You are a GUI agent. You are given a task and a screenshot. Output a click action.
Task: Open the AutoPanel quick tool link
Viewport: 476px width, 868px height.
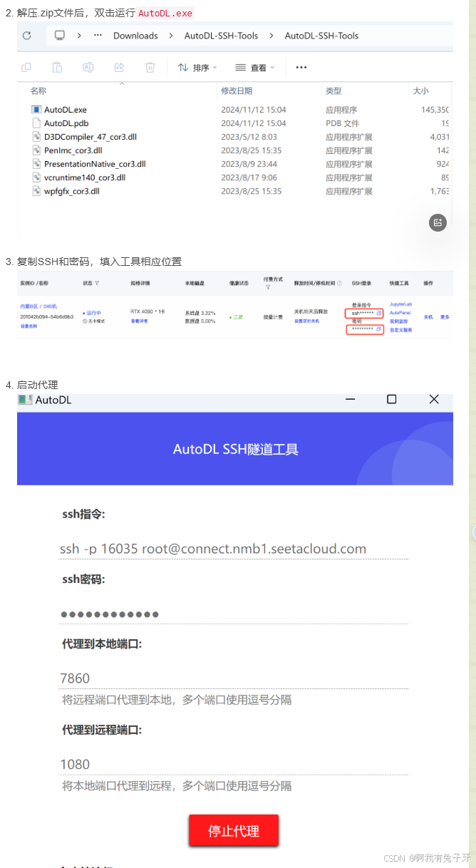pos(400,313)
